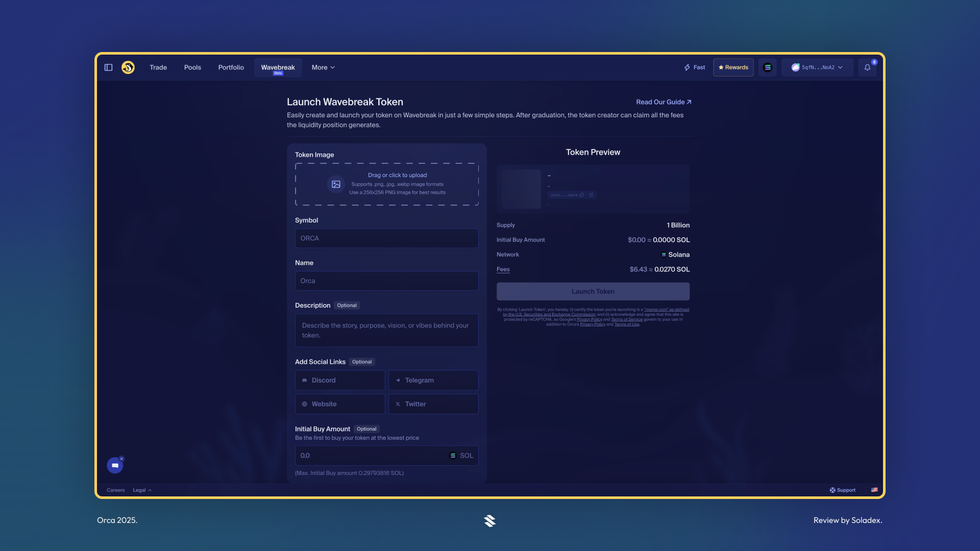Screen dimensions: 980x551
Task: Focus the Symbol input field
Action: 387,238
